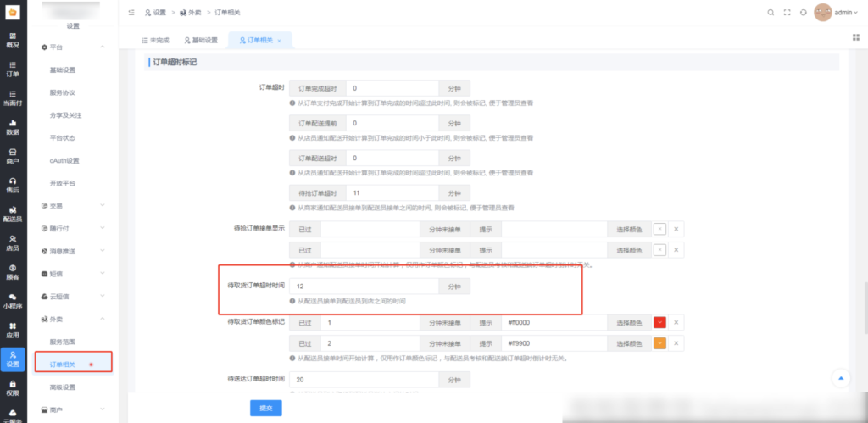Focus the 订单完成超时 minutes input

(x=392, y=89)
